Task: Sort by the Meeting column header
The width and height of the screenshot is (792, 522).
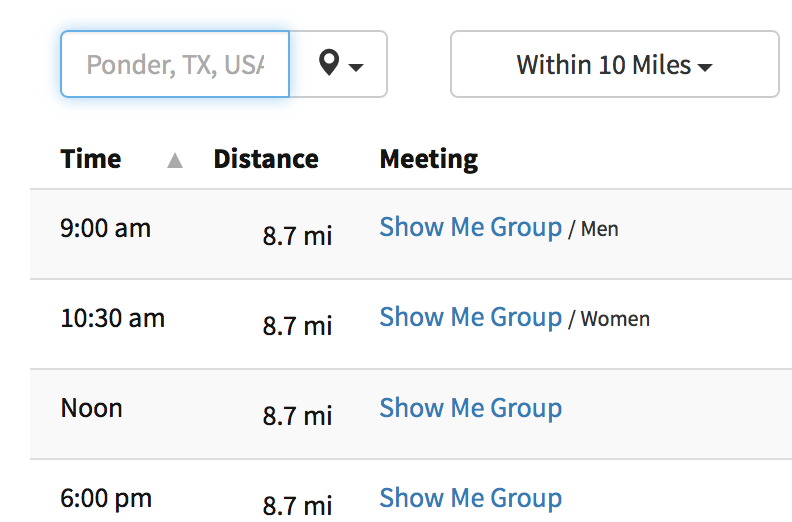Action: tap(429, 159)
